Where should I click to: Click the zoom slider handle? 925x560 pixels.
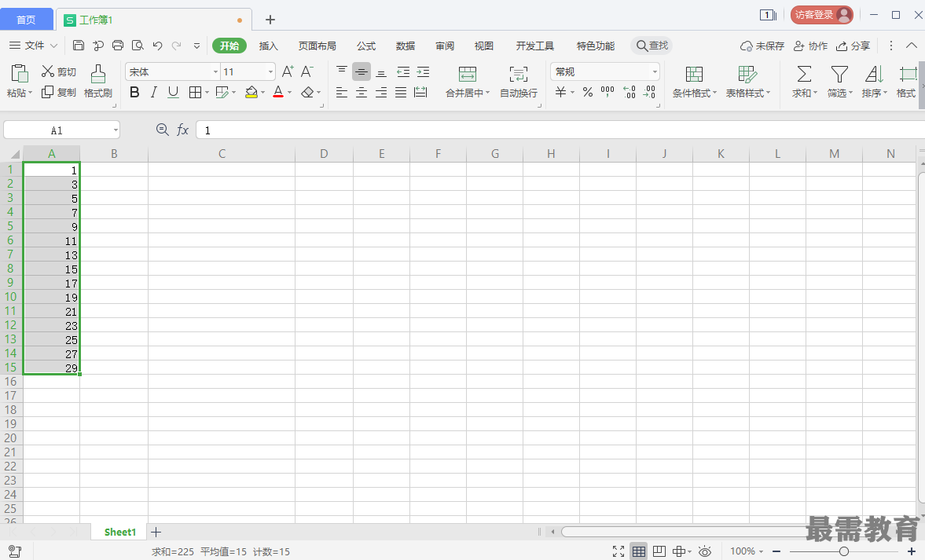[843, 551]
